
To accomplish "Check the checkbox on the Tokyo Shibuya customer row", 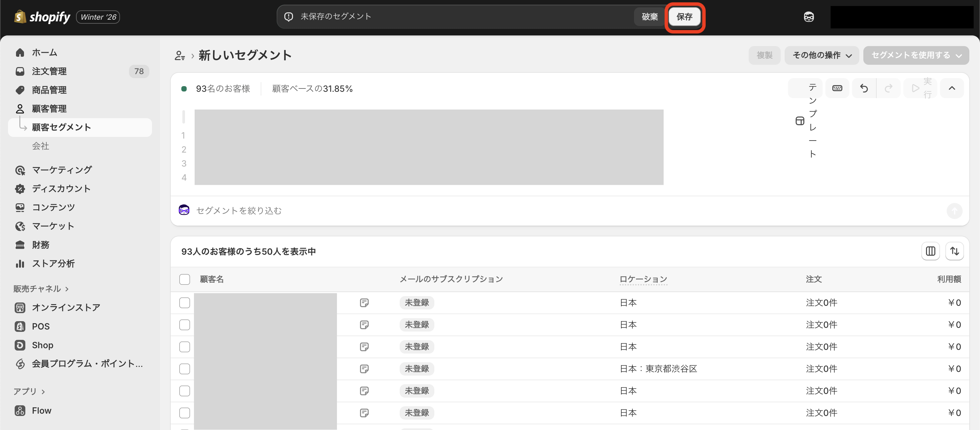I will click(185, 369).
